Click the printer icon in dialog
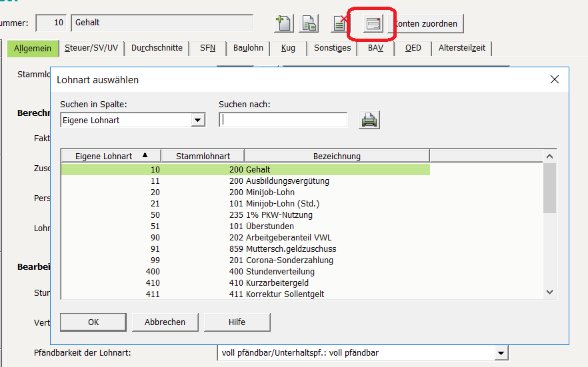588x367 pixels. [369, 120]
